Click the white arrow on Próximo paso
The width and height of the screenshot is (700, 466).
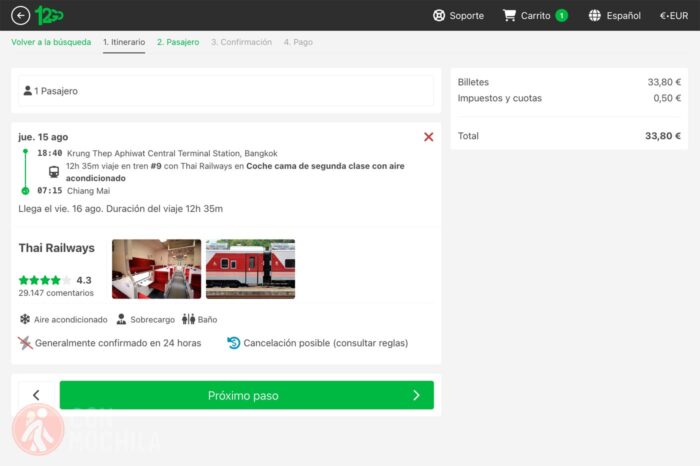click(x=416, y=395)
